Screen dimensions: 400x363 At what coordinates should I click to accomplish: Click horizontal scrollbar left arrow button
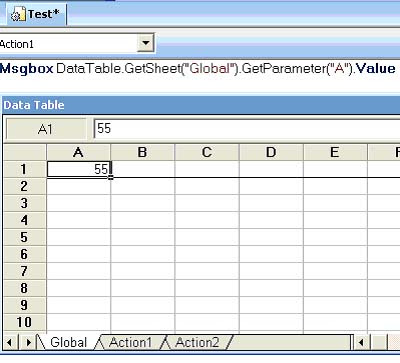361,342
